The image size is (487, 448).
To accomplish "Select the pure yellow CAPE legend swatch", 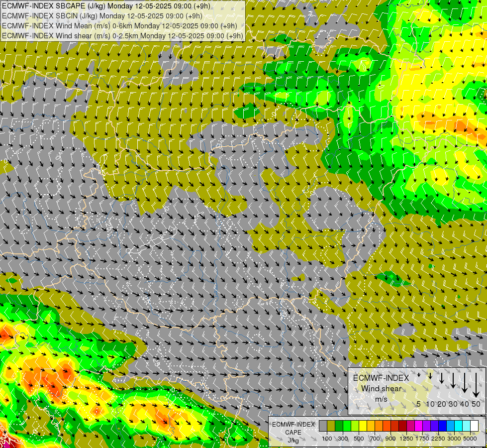I will pyautogui.click(x=363, y=426).
